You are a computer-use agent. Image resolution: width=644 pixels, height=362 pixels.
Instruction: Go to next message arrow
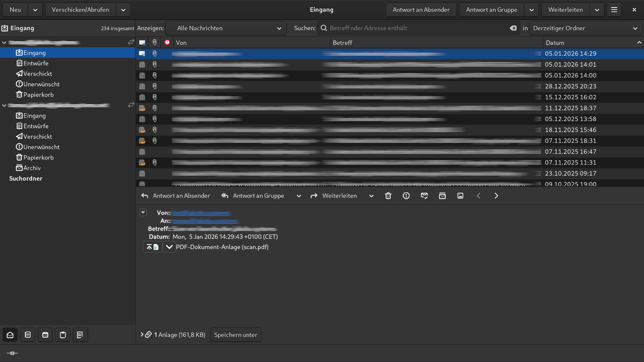(x=496, y=196)
